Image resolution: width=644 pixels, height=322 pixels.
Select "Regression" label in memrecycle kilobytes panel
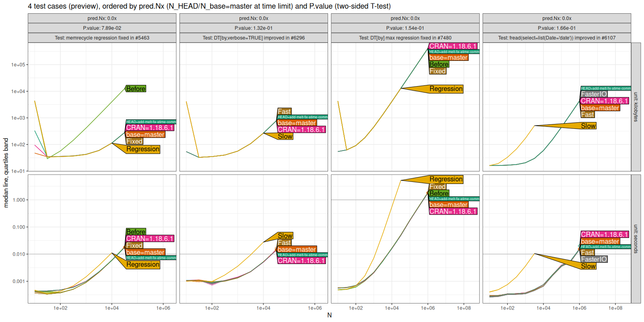tap(143, 149)
